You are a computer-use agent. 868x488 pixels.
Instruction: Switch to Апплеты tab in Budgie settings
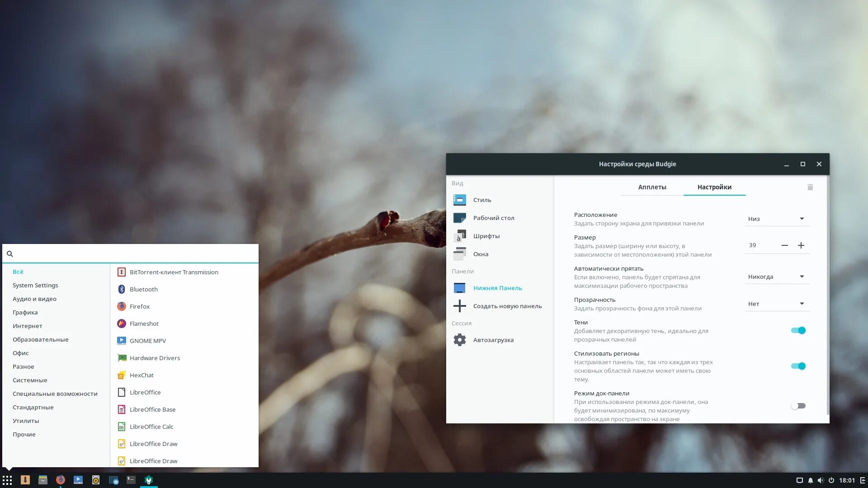pyautogui.click(x=651, y=187)
